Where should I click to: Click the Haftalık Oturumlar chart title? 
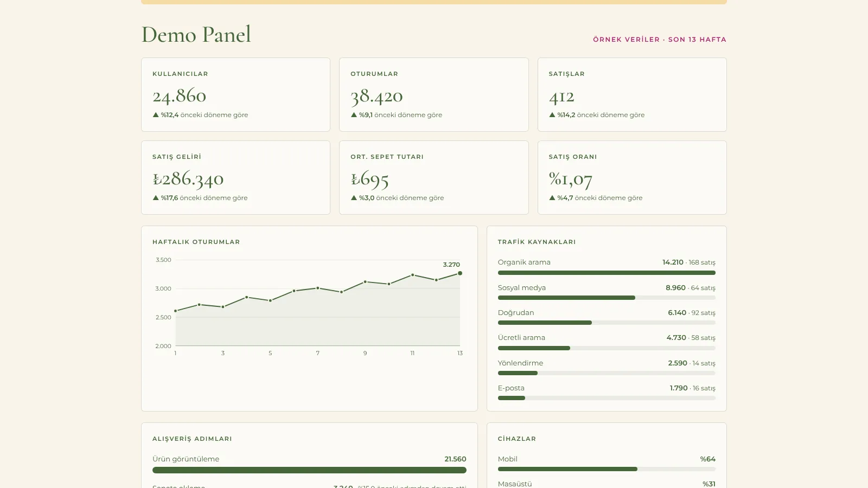196,242
